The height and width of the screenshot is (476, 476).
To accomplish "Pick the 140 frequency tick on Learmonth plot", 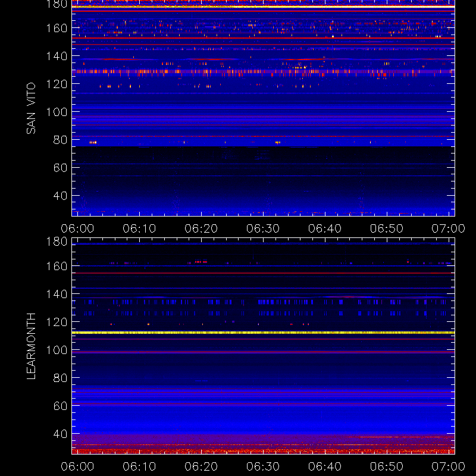I will tap(57, 294).
